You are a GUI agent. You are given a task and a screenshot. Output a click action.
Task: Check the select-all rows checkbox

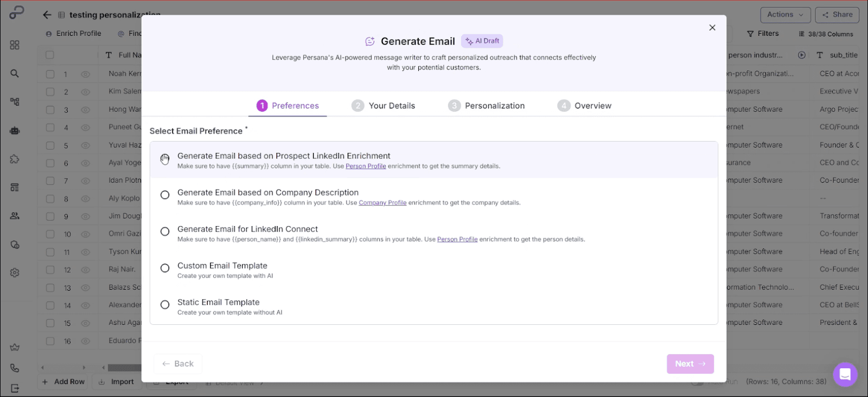coord(50,55)
